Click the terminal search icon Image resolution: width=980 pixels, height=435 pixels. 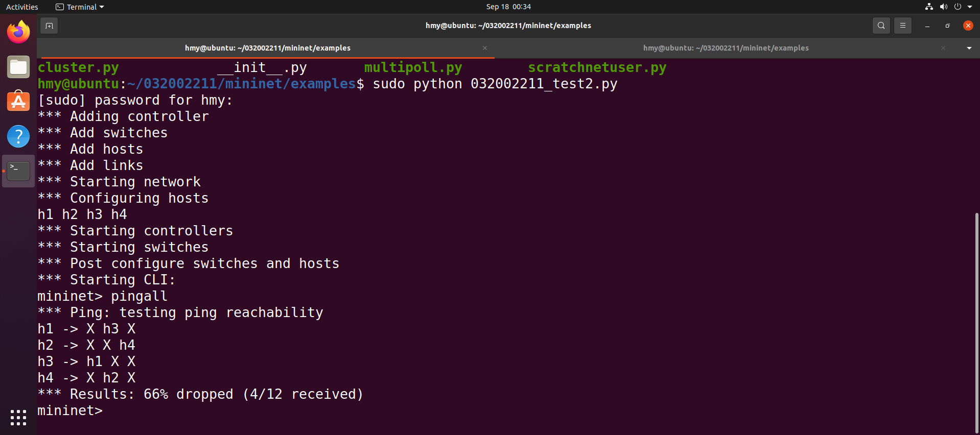pyautogui.click(x=881, y=26)
